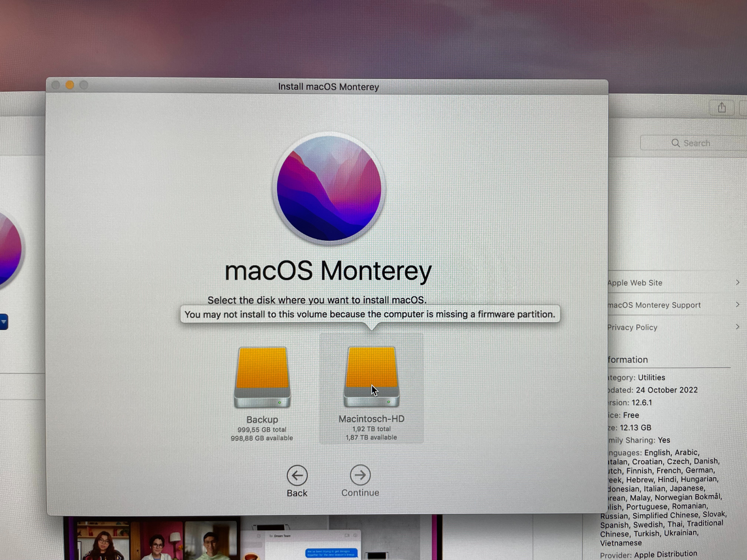Viewport: 747px width, 560px height.
Task: Click the magnifier icon in Search
Action: 675,143
